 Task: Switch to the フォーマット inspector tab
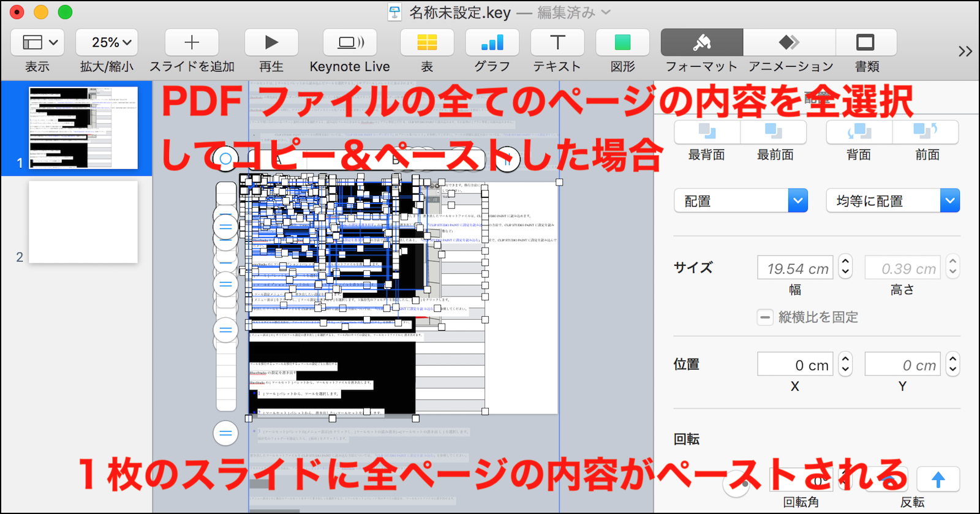[702, 42]
